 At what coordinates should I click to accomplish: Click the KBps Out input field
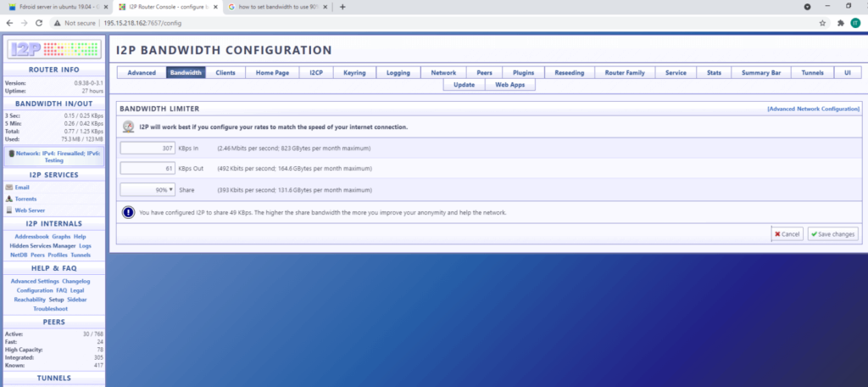(x=147, y=168)
